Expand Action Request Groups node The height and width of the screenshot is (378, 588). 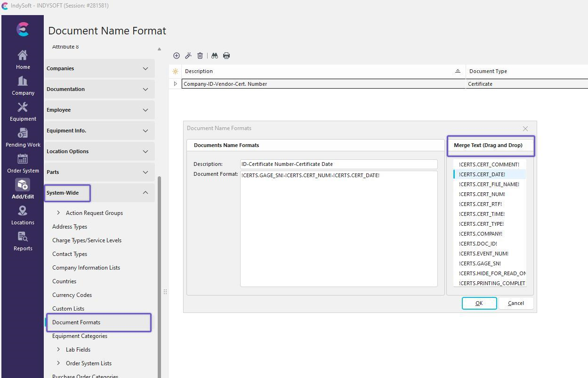pyautogui.click(x=58, y=213)
